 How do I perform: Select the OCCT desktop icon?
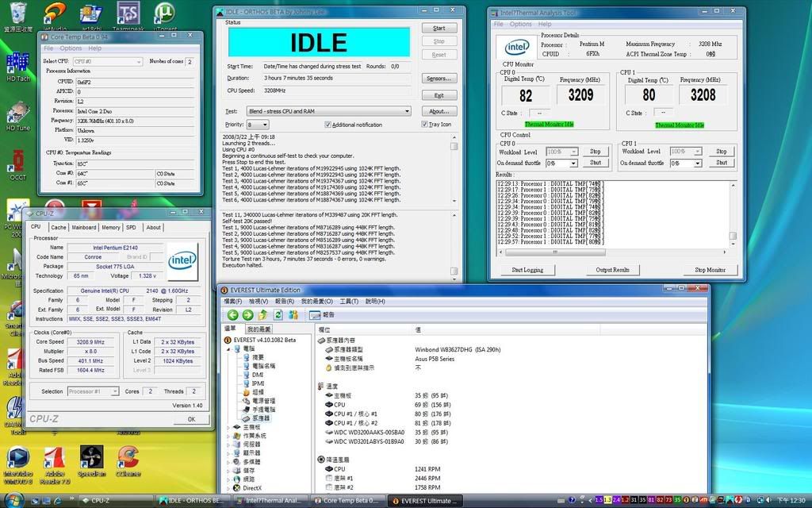(18, 165)
